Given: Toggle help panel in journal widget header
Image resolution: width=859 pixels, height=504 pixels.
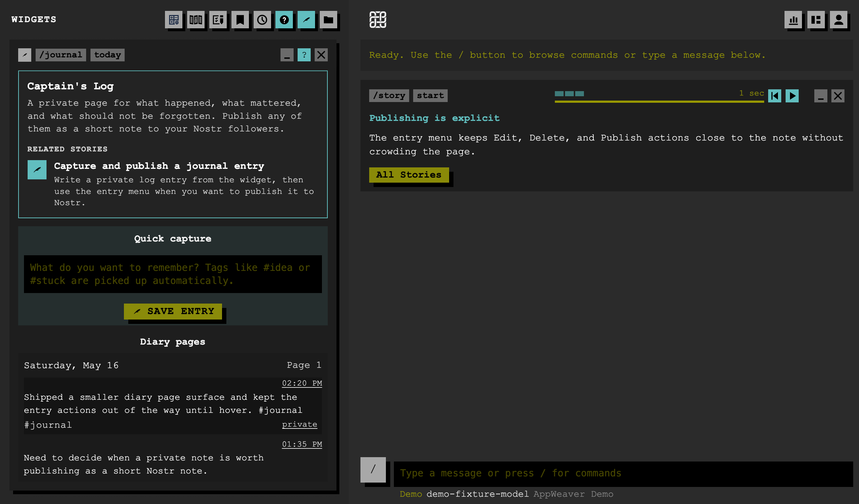Looking at the screenshot, I should click(x=304, y=55).
